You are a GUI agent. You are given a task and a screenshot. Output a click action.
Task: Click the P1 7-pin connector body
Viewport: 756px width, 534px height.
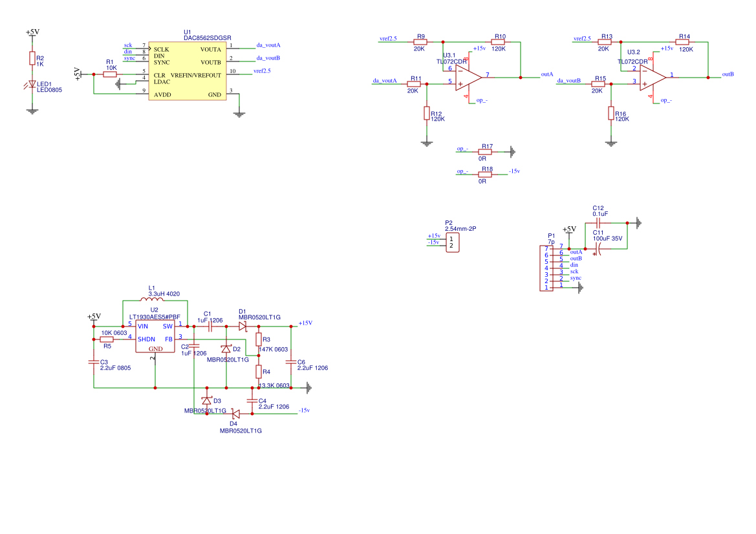click(x=546, y=268)
